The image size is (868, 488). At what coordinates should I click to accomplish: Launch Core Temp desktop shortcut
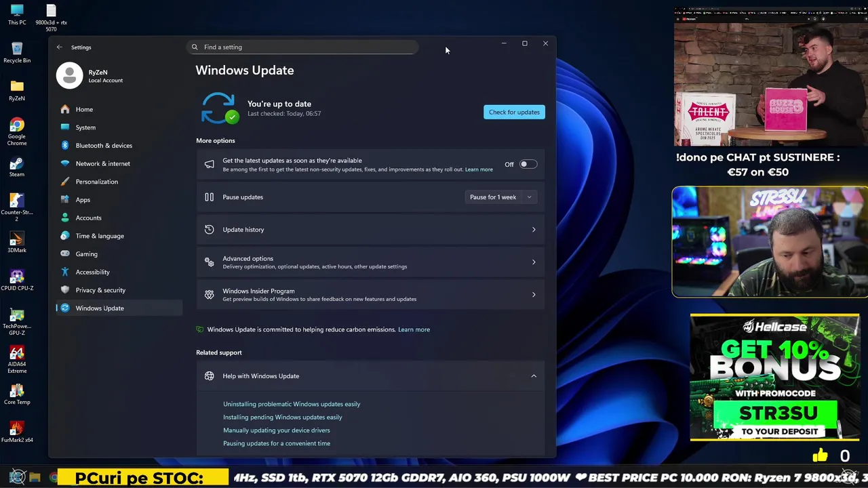17,394
